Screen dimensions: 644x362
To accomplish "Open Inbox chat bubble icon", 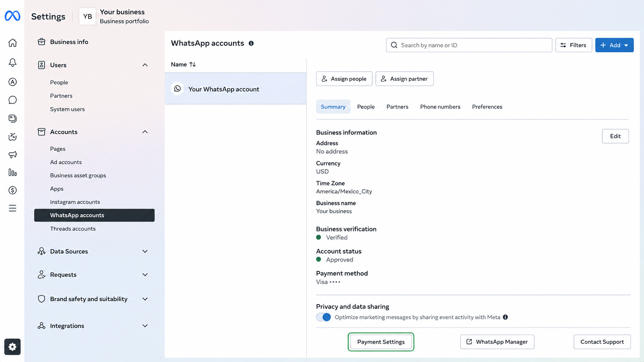I will coord(12,100).
